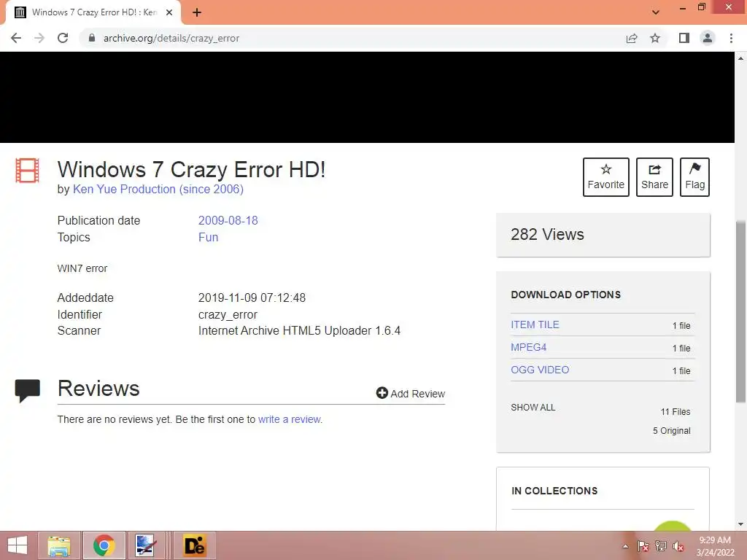Screen dimensions: 747x560
Task: Download the ITEM TILE file
Action: (535, 324)
